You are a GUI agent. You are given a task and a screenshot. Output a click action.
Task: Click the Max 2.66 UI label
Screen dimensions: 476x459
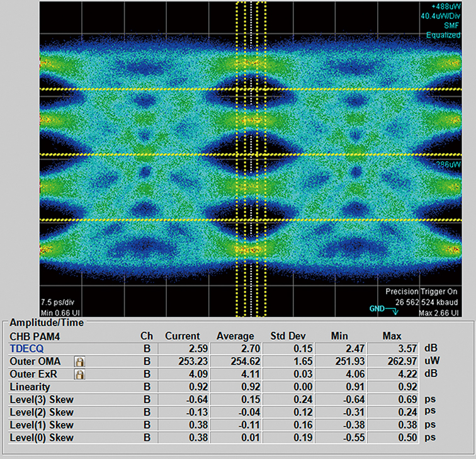tap(439, 313)
